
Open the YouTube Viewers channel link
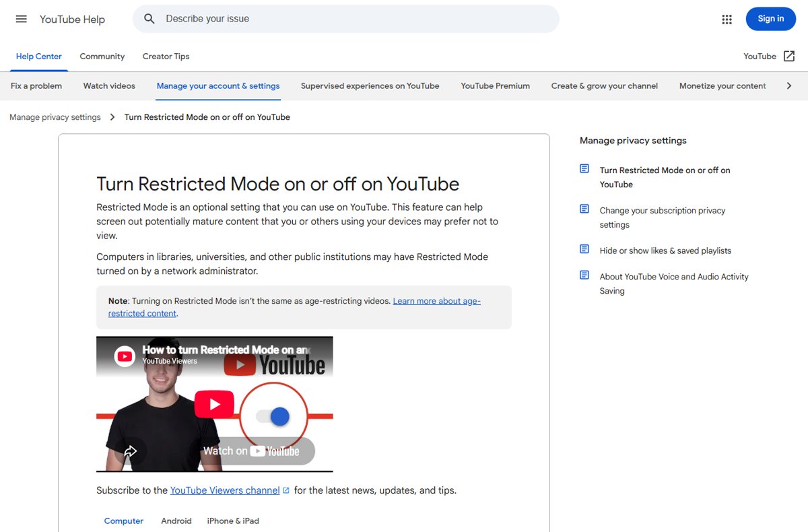(x=225, y=490)
